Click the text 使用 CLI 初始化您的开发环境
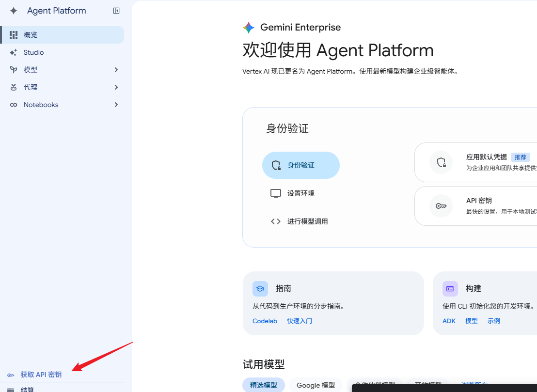 [488, 306]
